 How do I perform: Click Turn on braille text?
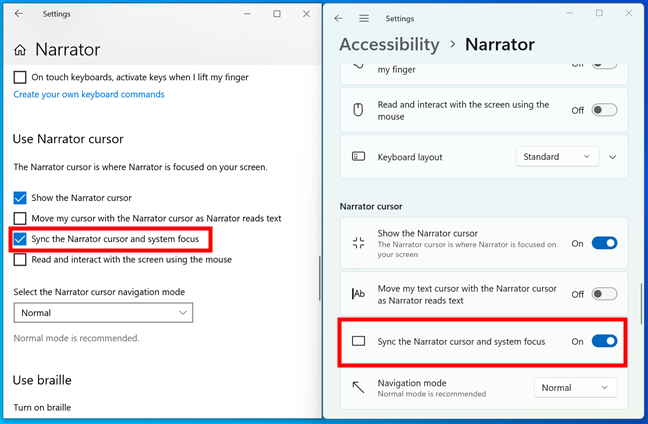coord(42,407)
